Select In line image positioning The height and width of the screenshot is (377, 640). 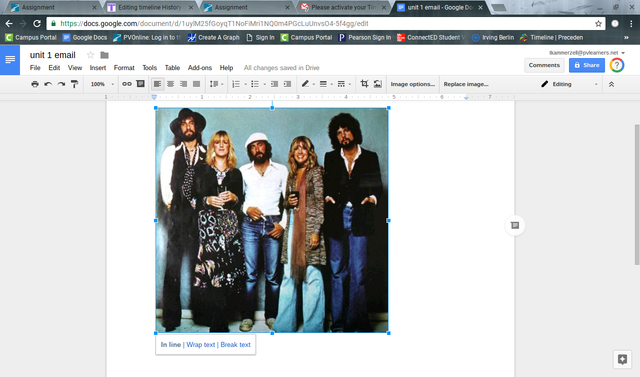(171, 345)
